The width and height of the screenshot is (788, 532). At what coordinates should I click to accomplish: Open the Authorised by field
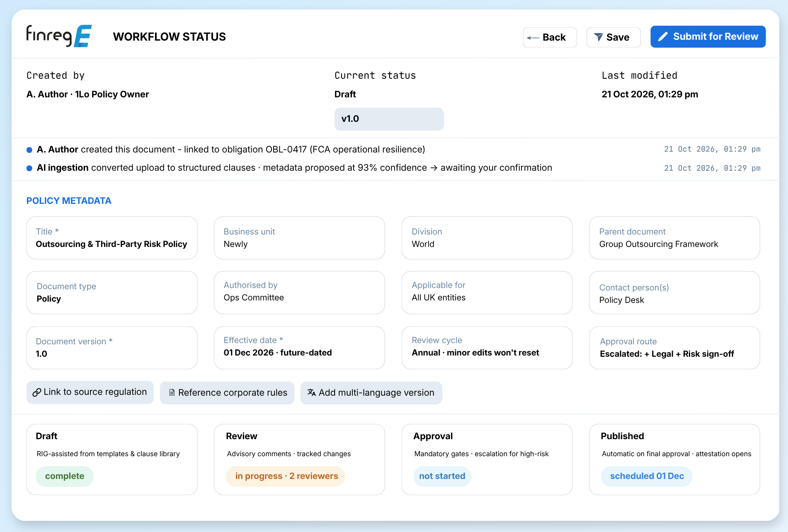click(x=299, y=293)
